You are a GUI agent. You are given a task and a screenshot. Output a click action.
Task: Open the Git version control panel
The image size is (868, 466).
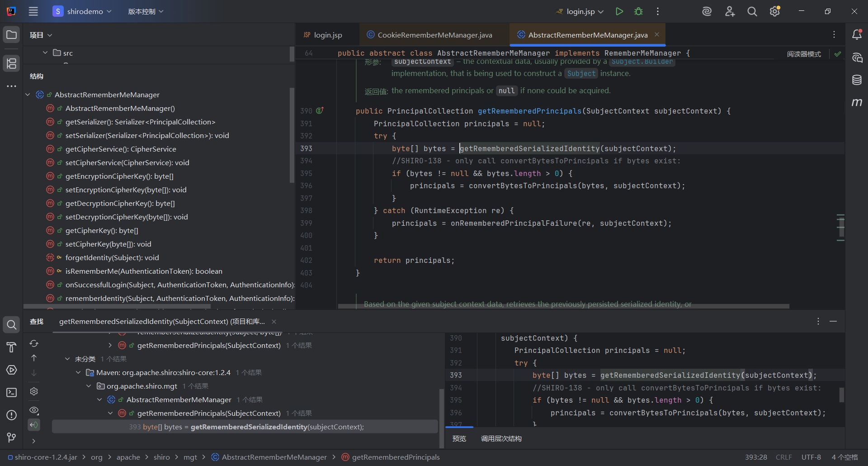(11, 437)
